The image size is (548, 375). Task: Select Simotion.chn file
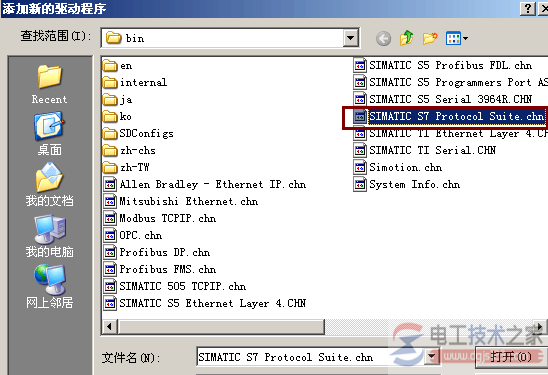click(x=398, y=167)
